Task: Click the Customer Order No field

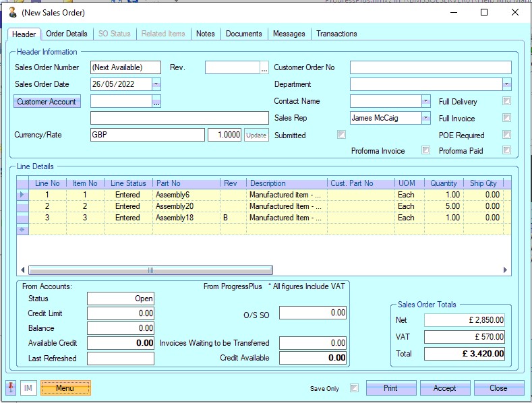Action: pos(430,67)
